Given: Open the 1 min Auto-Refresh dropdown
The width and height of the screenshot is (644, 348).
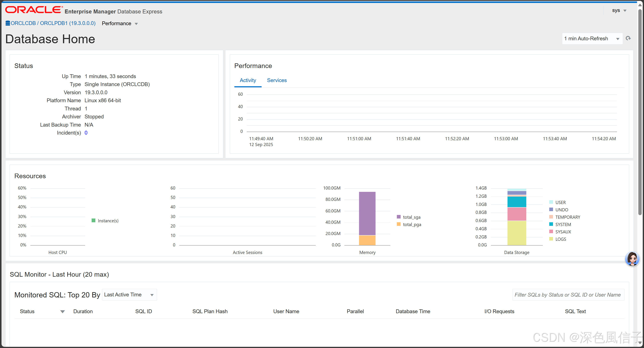Looking at the screenshot, I should (592, 39).
